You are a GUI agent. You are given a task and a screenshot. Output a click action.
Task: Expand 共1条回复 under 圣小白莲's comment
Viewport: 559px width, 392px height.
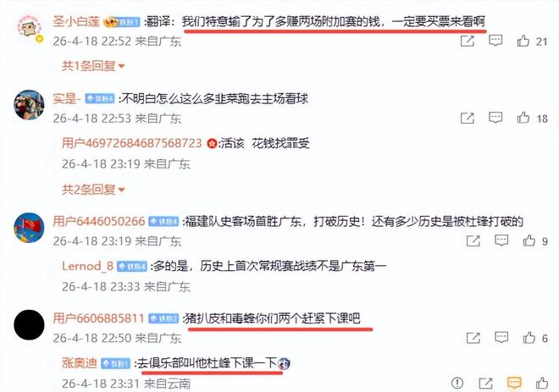tap(93, 66)
